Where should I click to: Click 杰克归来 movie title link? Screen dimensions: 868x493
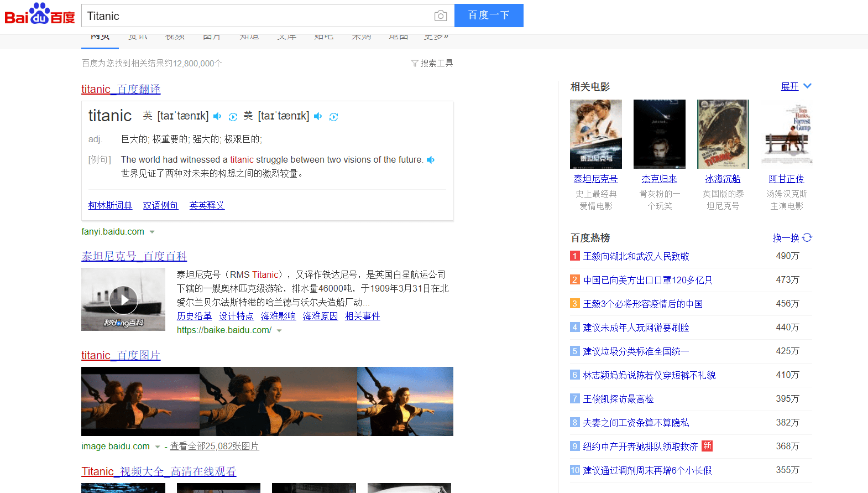pyautogui.click(x=660, y=179)
